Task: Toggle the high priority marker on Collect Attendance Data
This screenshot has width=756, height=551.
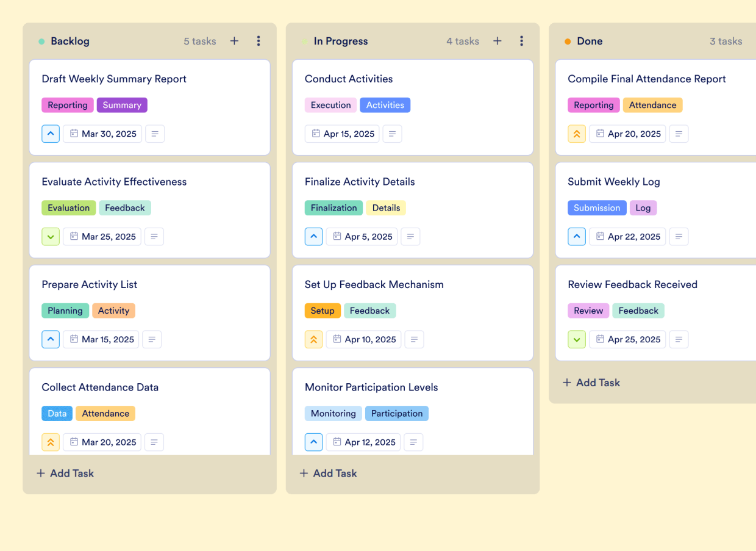Action: [51, 442]
